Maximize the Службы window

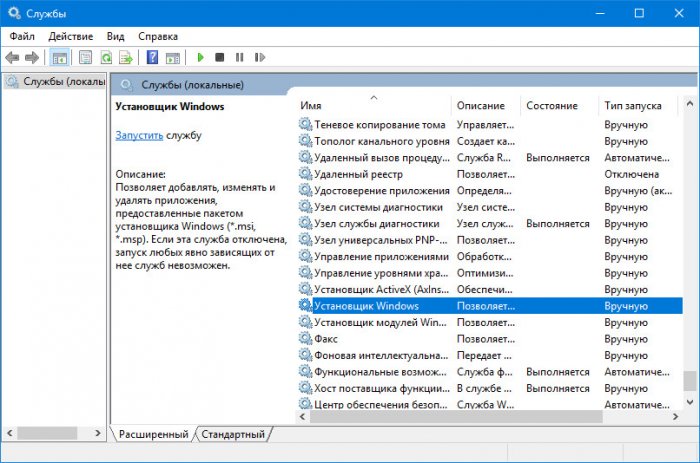(x=639, y=13)
